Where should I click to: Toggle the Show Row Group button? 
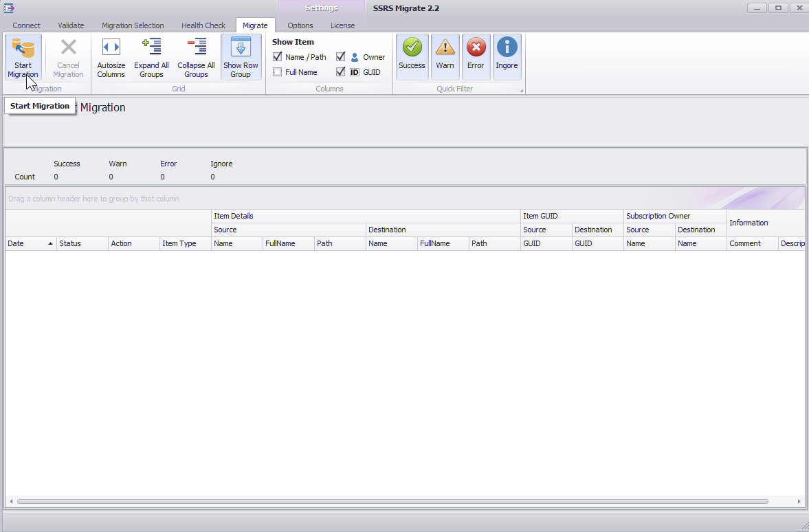[x=241, y=57]
